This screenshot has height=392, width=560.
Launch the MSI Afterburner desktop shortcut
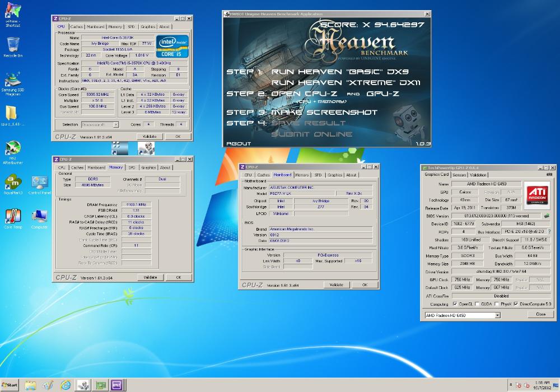pos(13,152)
